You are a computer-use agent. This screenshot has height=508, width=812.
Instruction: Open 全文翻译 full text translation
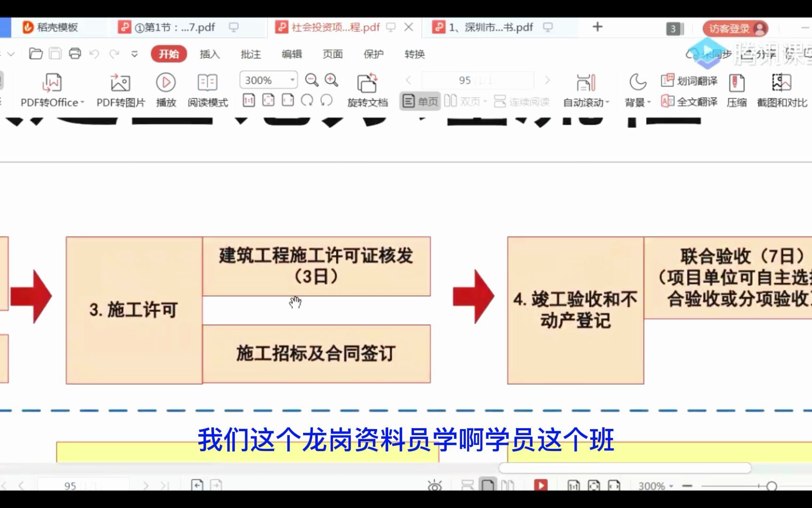689,102
